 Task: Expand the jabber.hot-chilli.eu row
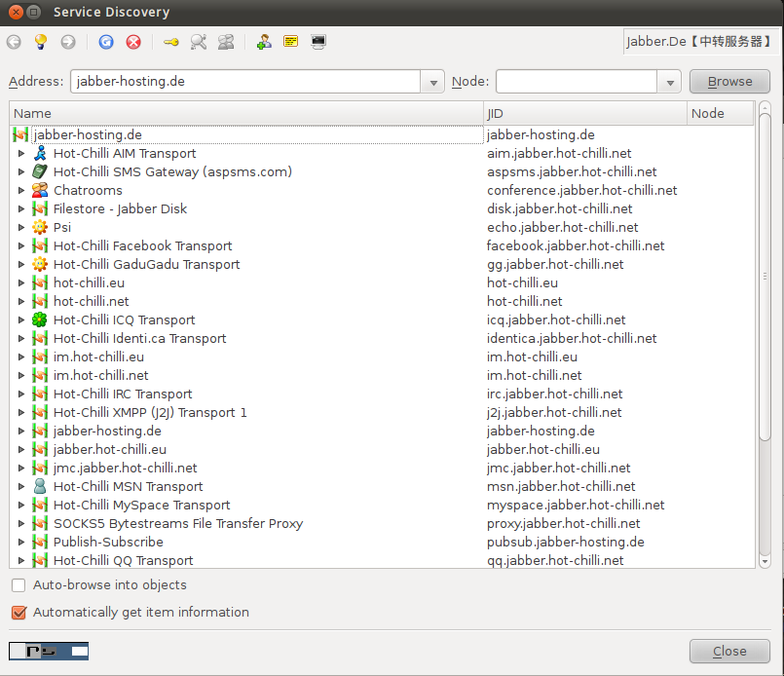point(21,449)
